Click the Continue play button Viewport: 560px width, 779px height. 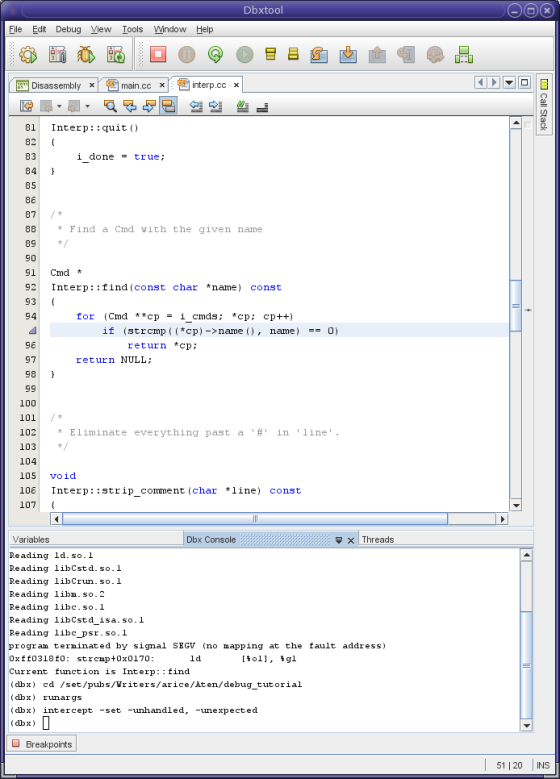pos(244,54)
